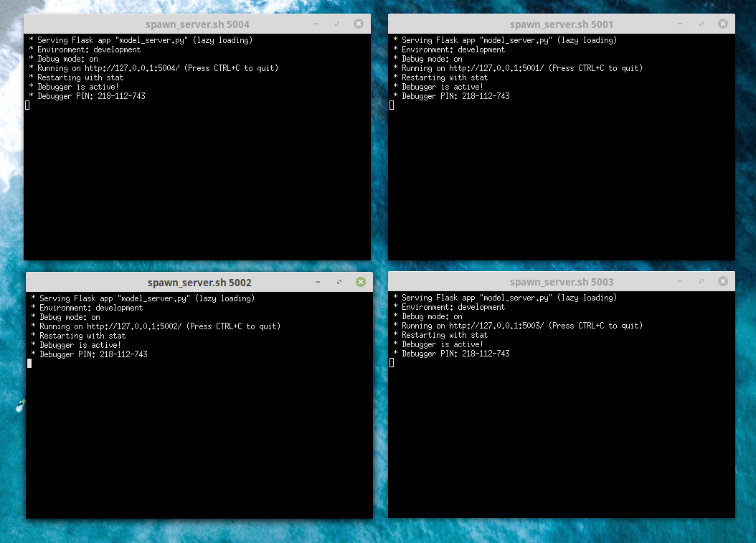
Task: Minimize the spawn_server.sh 5003 window
Action: [679, 281]
